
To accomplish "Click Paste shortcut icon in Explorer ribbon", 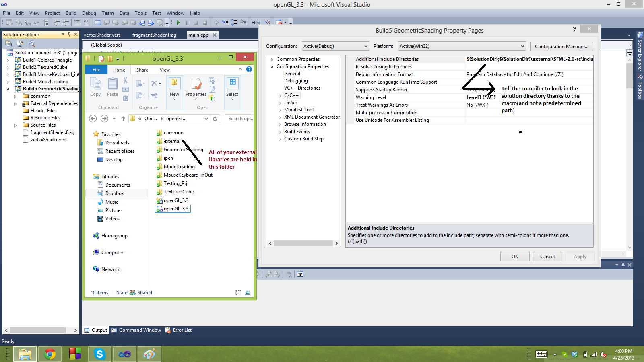I will tap(126, 98).
